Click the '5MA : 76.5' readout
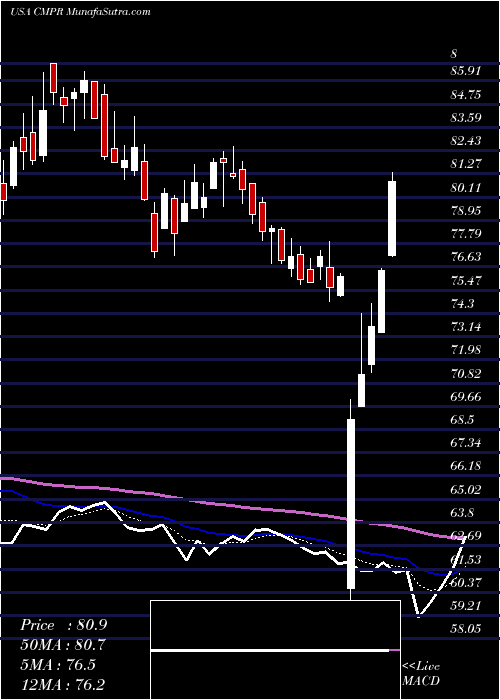Image resolution: width=500 pixels, height=700 pixels. 58,665
